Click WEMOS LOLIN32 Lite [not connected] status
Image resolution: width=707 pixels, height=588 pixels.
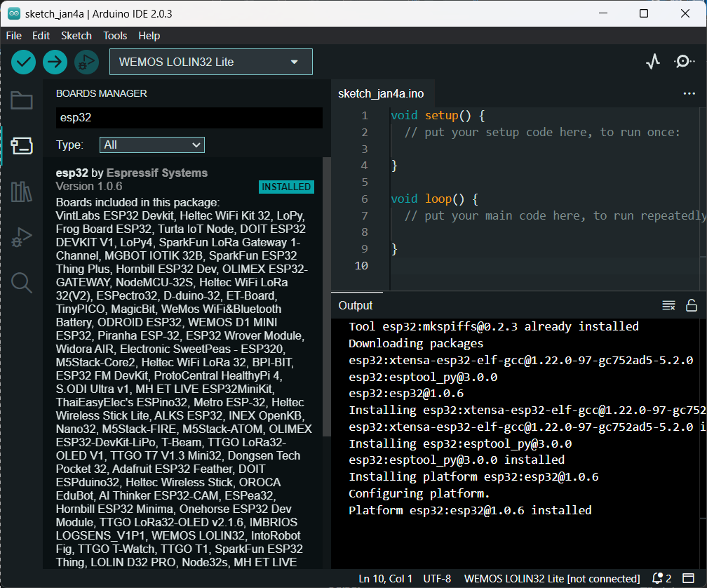click(552, 579)
